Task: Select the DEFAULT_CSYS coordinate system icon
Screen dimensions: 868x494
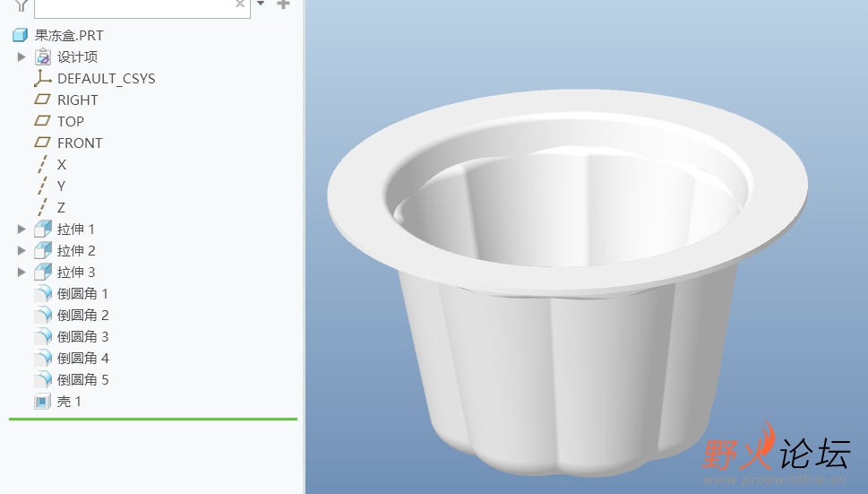Action: pos(43,79)
